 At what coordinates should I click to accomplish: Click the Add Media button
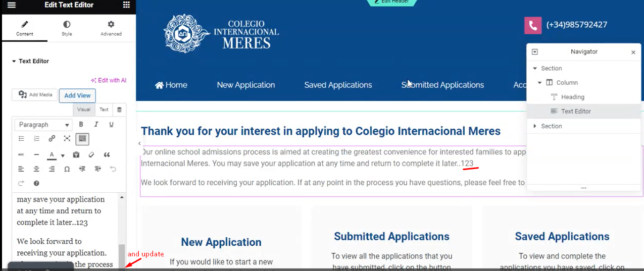tap(34, 95)
